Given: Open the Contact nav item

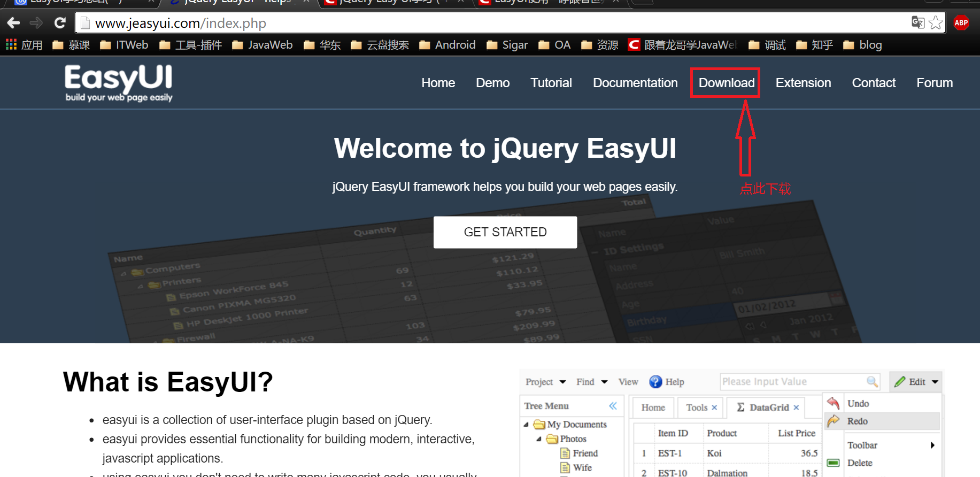Looking at the screenshot, I should point(874,83).
